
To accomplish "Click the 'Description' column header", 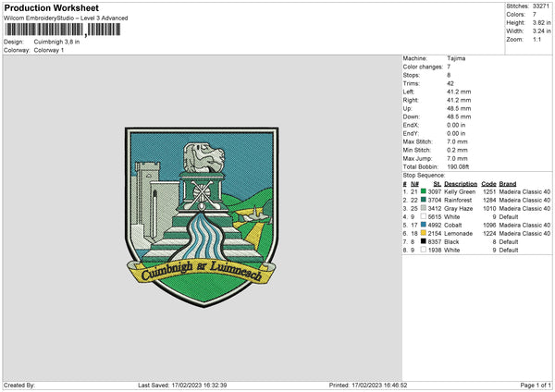I will [x=461, y=184].
